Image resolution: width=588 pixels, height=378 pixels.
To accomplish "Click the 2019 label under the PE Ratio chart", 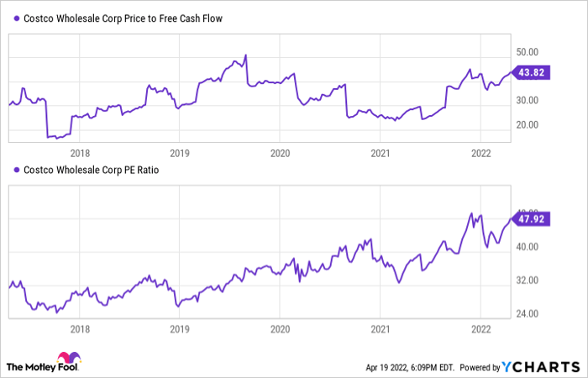I will coord(180,330).
